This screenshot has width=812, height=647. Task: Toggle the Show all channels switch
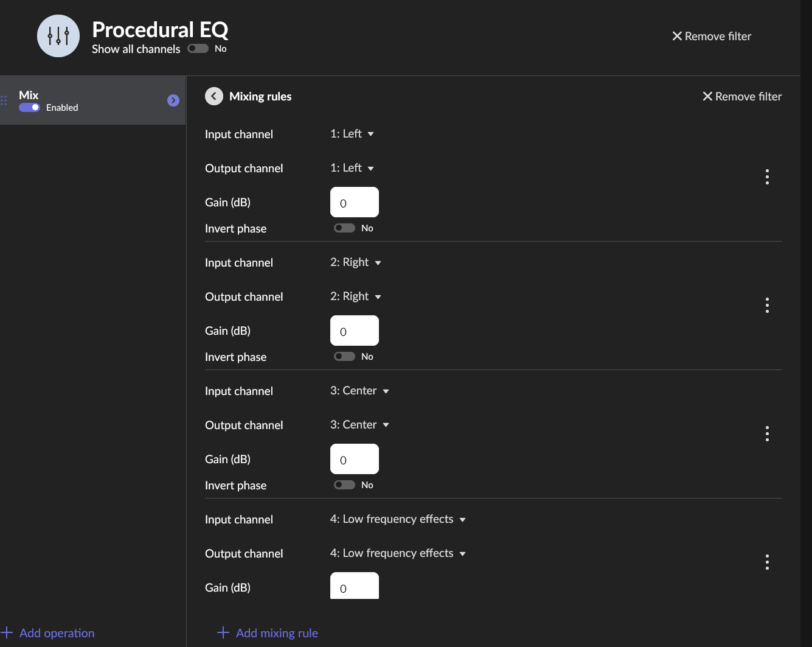[198, 49]
